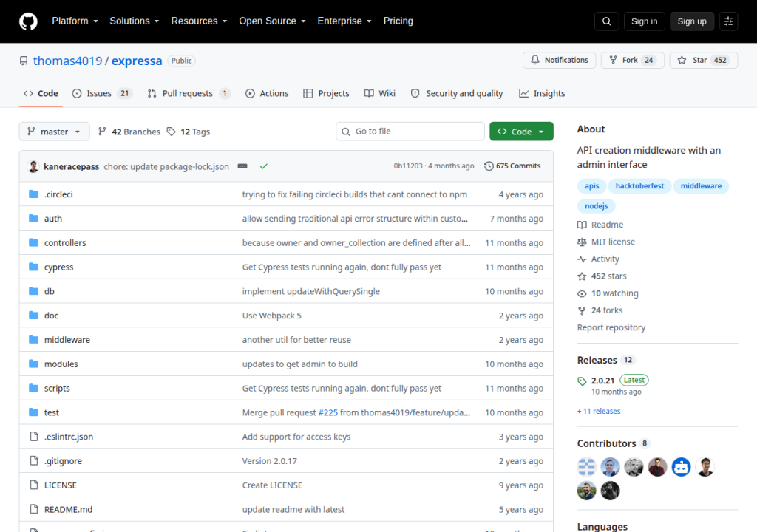
Task: Open the Readme link in About
Action: click(600, 225)
